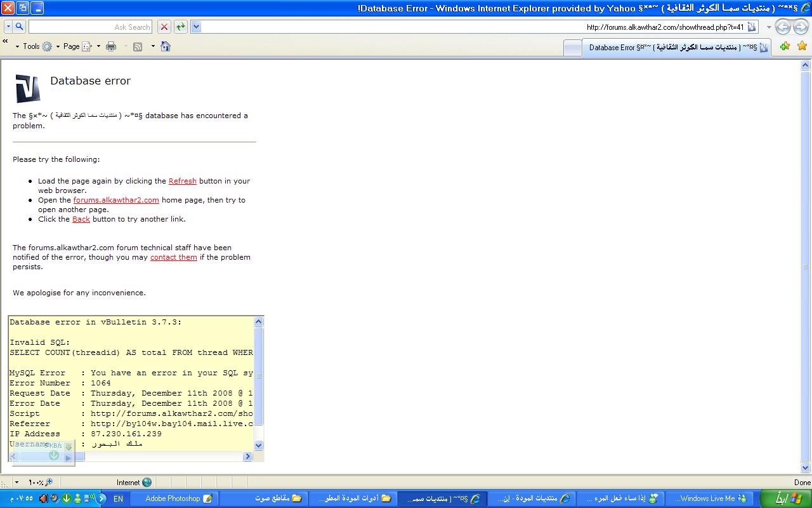Image resolution: width=812 pixels, height=508 pixels.
Task: Click the Print icon in toolbar
Action: [111, 46]
